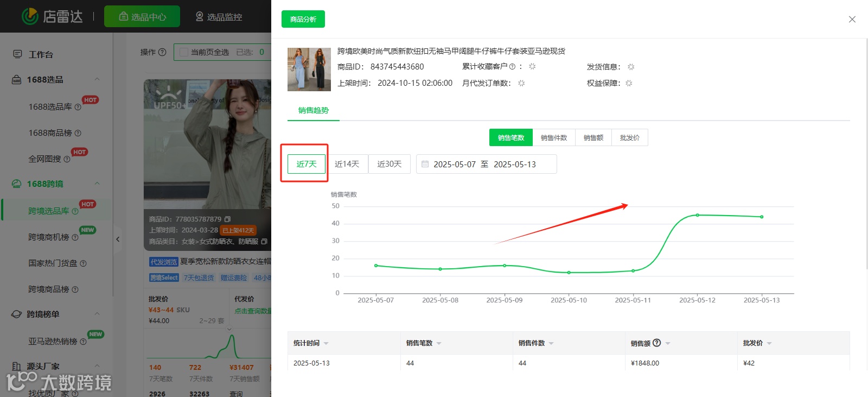868x397 pixels.
Task: Click the 商品分析 green button
Action: [x=303, y=19]
